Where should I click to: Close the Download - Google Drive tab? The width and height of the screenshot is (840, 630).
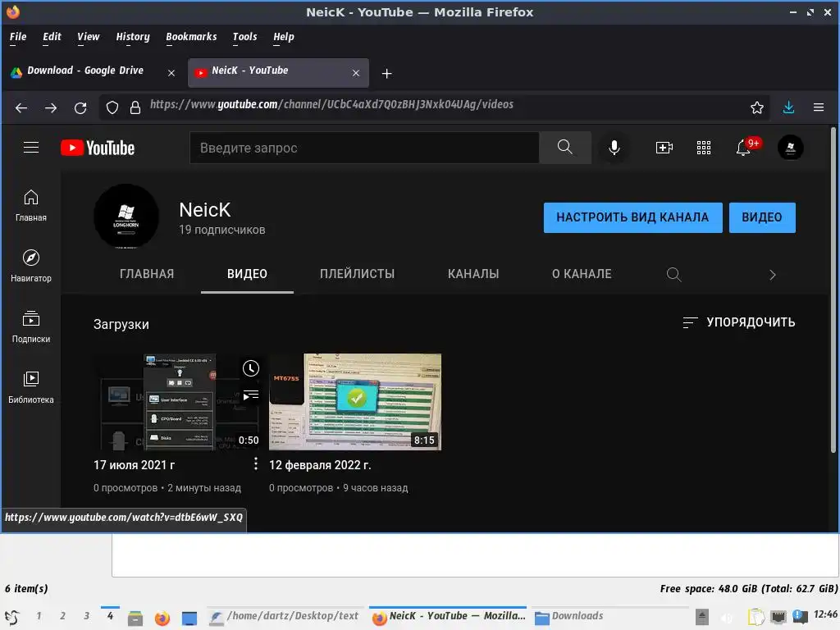(171, 73)
